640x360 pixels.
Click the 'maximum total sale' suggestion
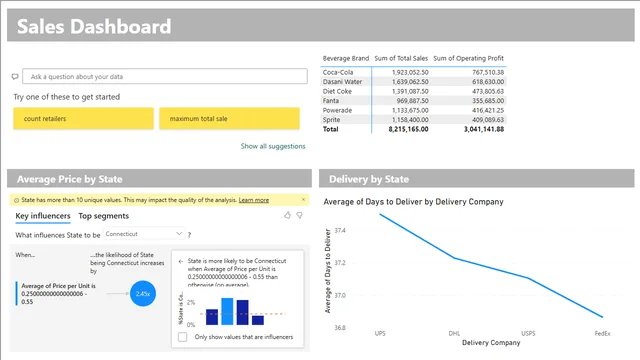pyautogui.click(x=229, y=118)
